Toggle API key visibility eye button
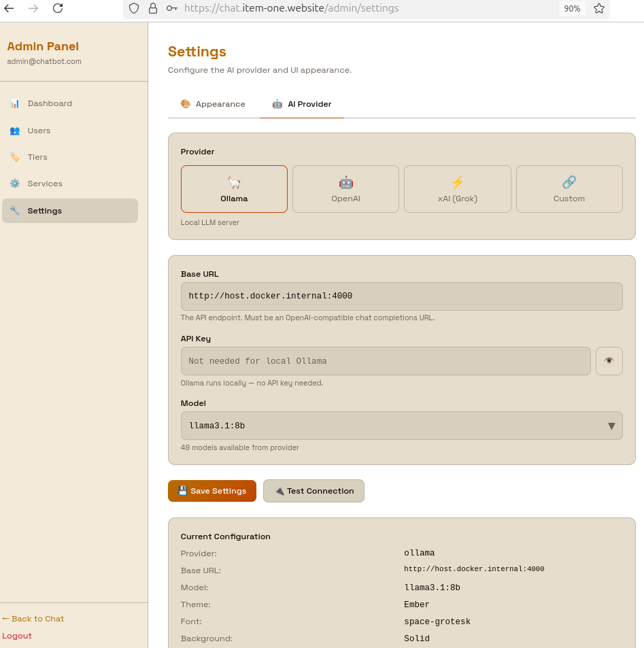 pos(609,361)
